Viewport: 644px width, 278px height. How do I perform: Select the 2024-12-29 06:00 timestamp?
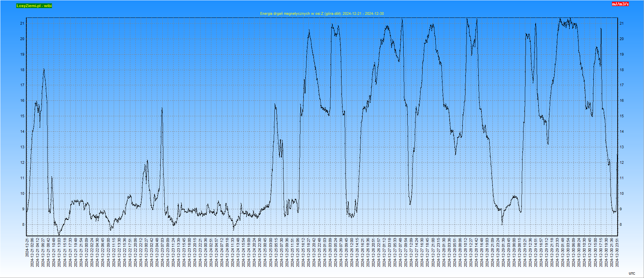click(514, 252)
